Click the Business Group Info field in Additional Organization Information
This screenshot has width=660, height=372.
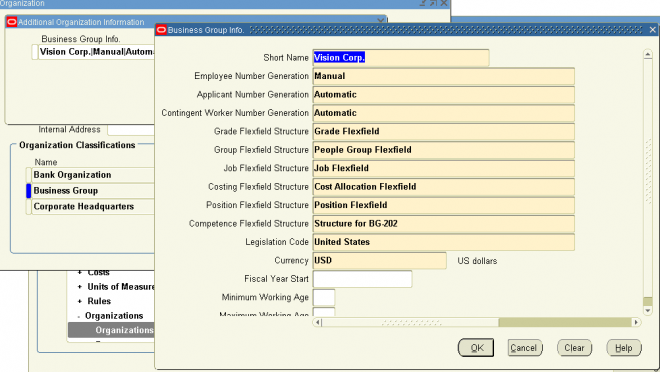tap(96, 52)
